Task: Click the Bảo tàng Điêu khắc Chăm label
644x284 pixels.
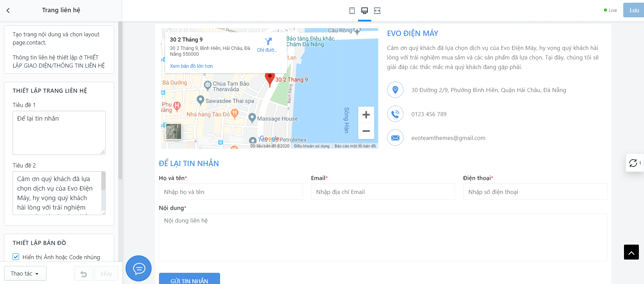Action: point(310,41)
